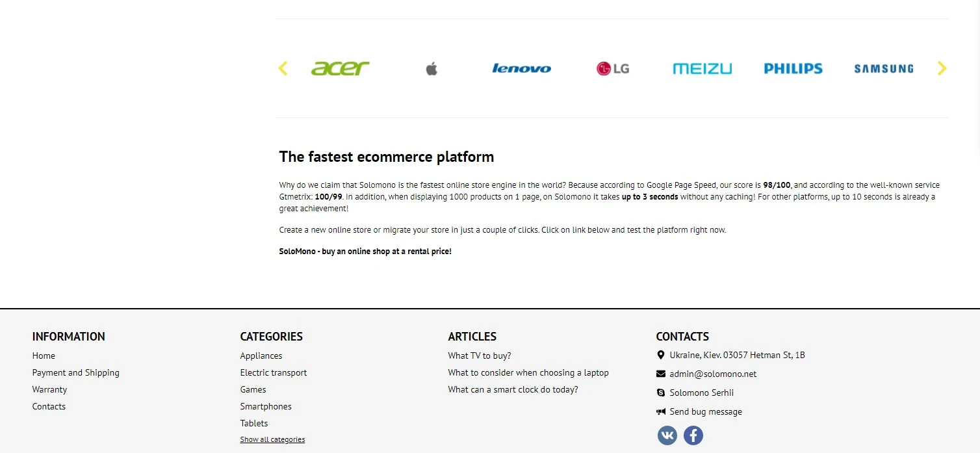980x453 pixels.
Task: Open the Facebook social icon
Action: click(x=693, y=435)
